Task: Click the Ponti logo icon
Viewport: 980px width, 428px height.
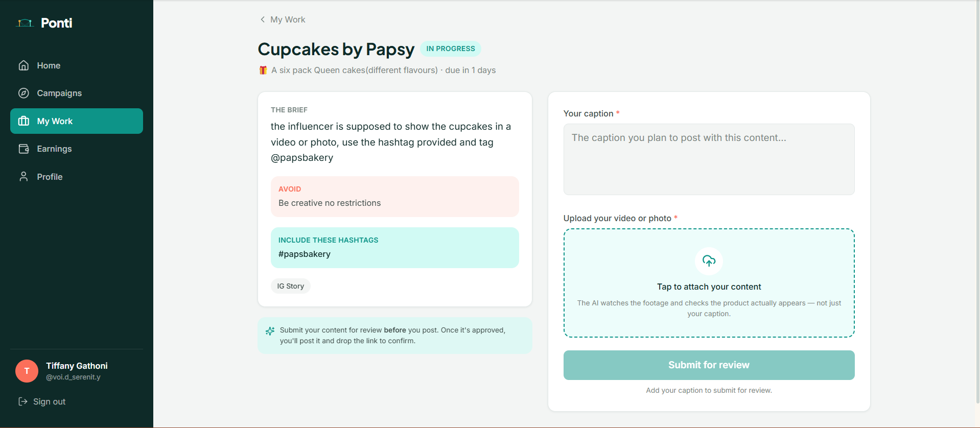Action: click(25, 23)
